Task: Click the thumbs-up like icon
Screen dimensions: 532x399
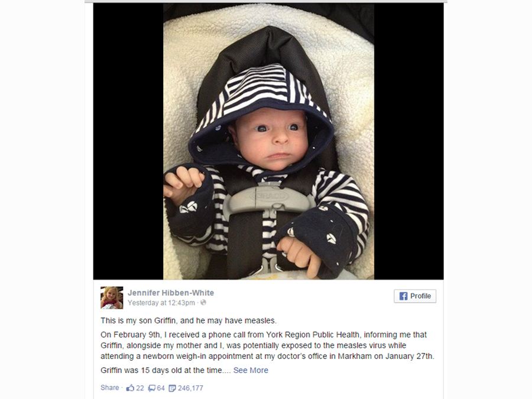Action: 130,388
